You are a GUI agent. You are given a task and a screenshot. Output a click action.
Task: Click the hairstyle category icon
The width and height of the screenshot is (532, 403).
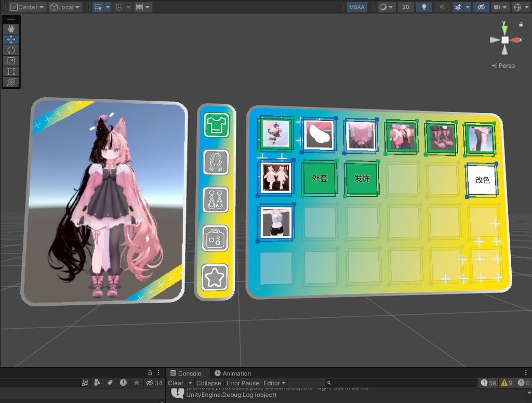216,162
